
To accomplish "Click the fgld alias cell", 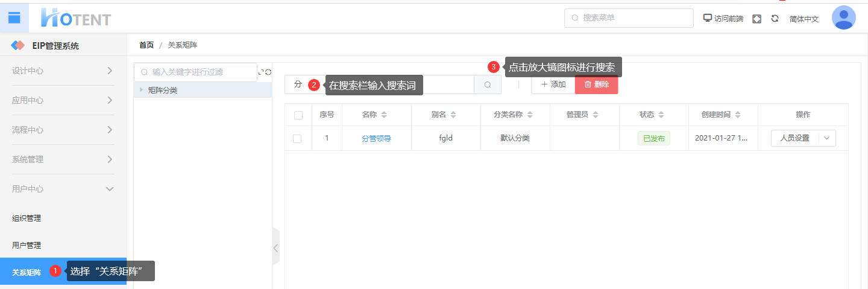I will 446,138.
